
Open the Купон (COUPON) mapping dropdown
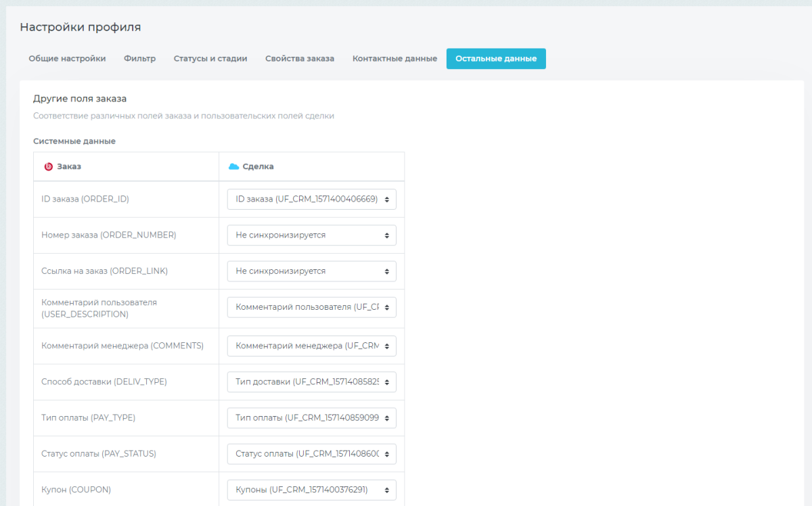[311, 490]
